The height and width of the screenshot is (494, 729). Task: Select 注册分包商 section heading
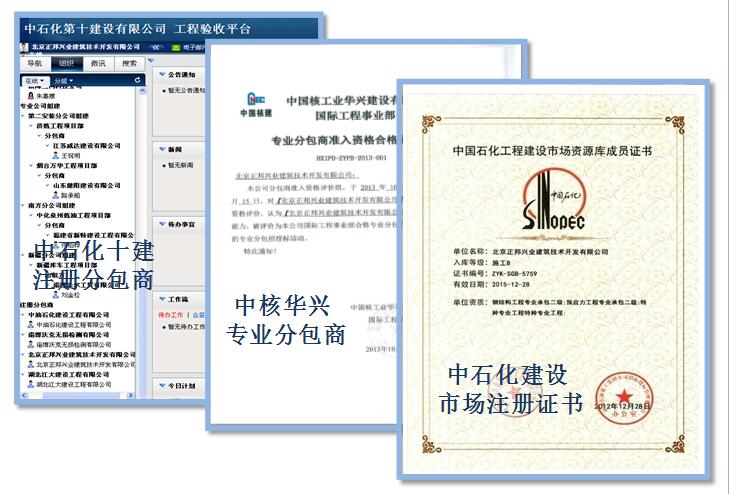point(36,305)
